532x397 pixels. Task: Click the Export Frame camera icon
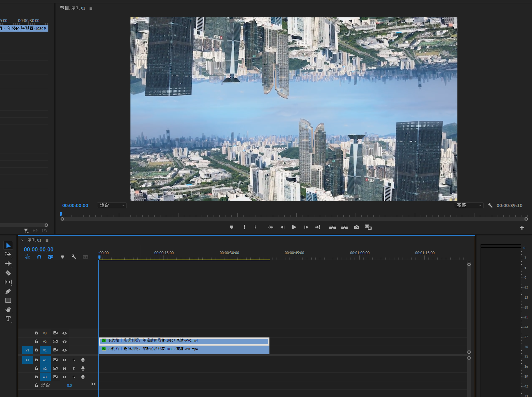(x=357, y=227)
